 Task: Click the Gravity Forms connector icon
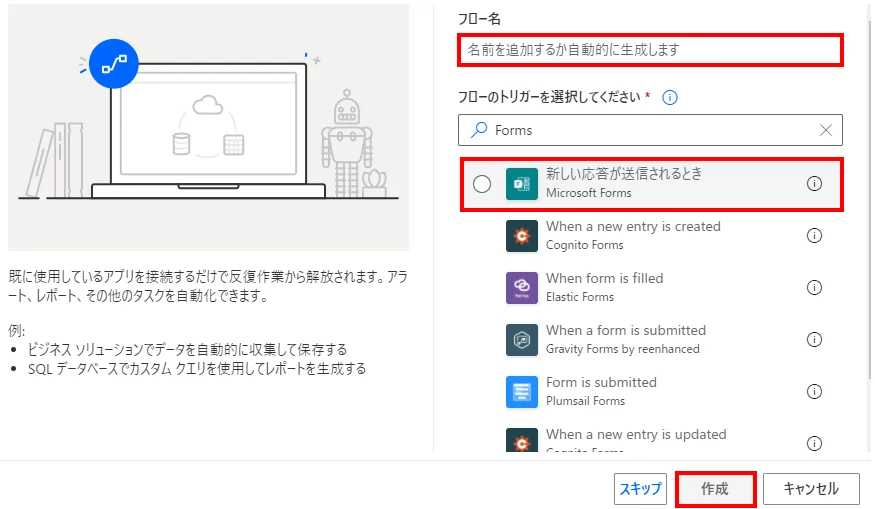(522, 340)
